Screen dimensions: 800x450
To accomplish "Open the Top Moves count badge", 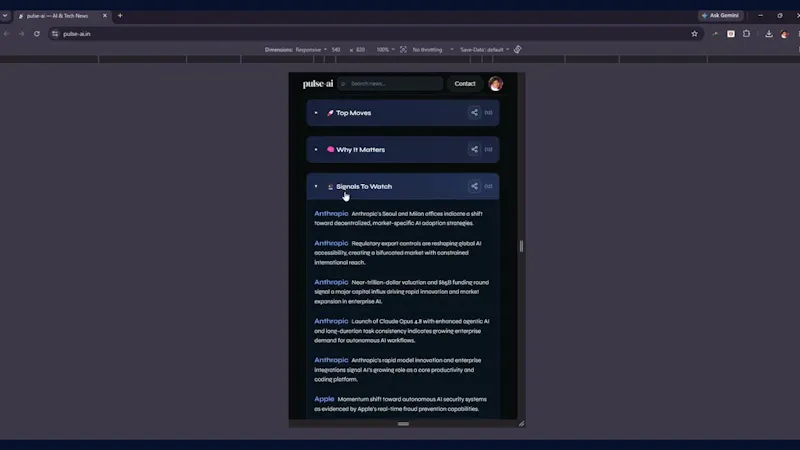I will pyautogui.click(x=488, y=113).
